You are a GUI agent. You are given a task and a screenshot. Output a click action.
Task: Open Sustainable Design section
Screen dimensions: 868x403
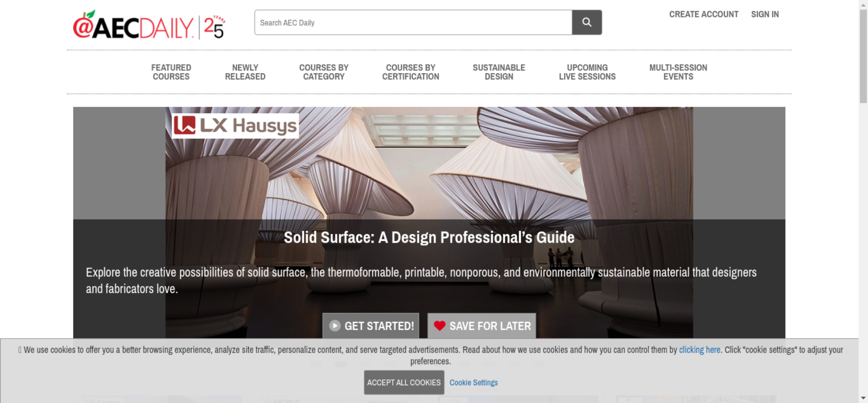(x=499, y=72)
